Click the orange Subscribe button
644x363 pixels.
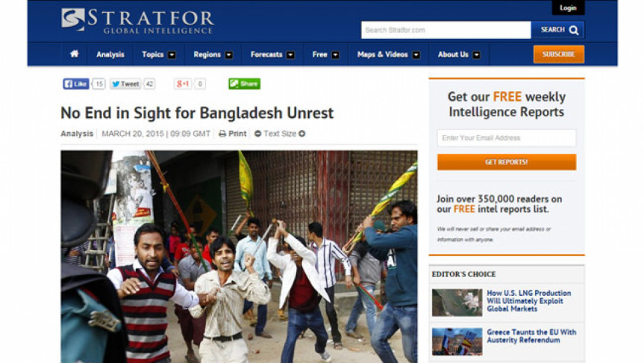(x=559, y=55)
